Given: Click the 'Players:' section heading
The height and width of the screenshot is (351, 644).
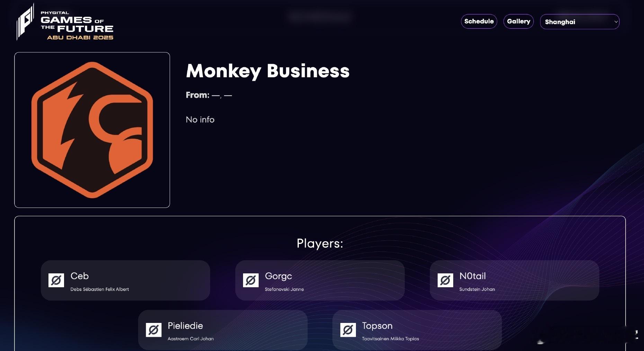Looking at the screenshot, I should pos(320,243).
